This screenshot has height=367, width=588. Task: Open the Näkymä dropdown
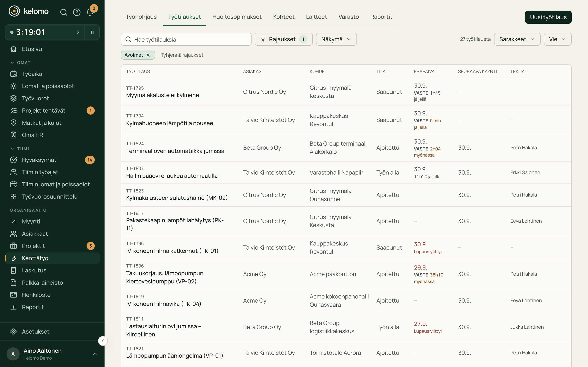tap(336, 39)
